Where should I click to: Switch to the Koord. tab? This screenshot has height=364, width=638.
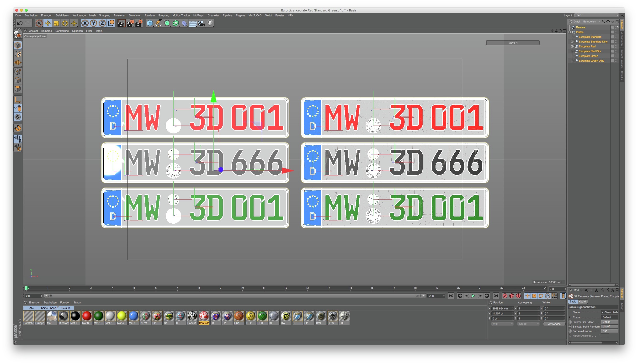click(x=582, y=301)
